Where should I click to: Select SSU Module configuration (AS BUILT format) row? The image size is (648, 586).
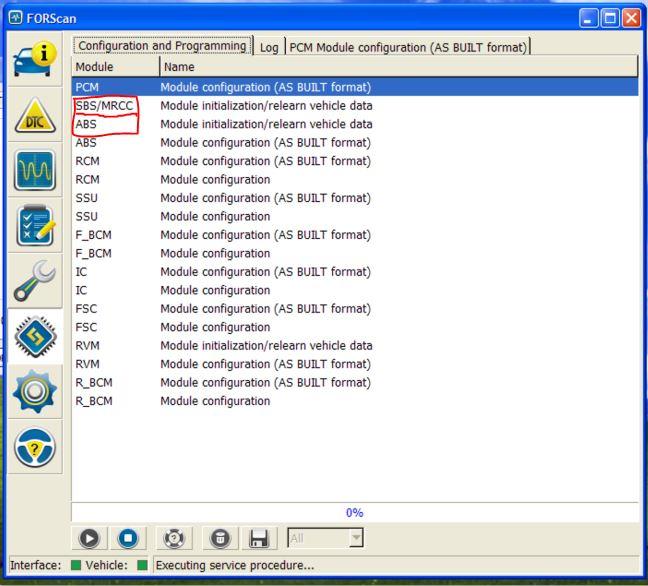[355, 198]
